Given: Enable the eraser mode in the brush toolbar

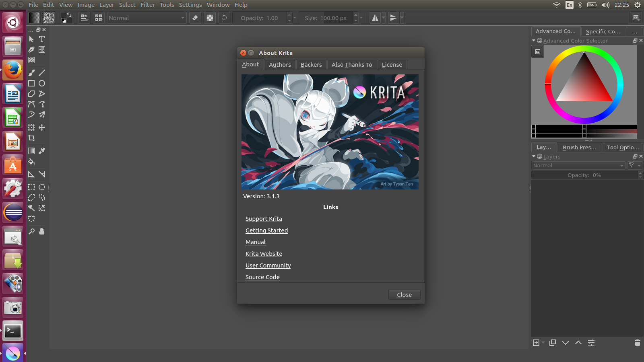Looking at the screenshot, I should (195, 17).
